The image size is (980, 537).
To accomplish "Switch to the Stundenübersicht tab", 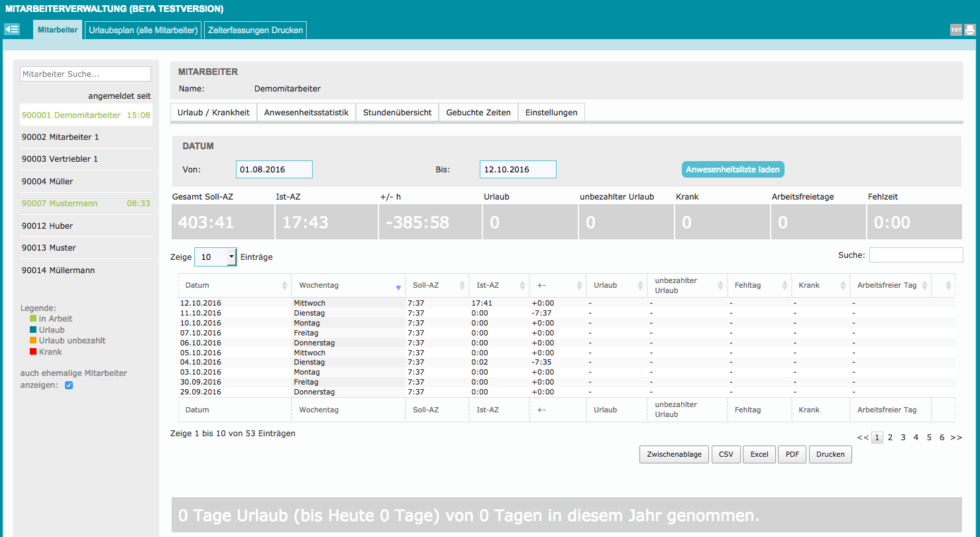I will (x=397, y=113).
